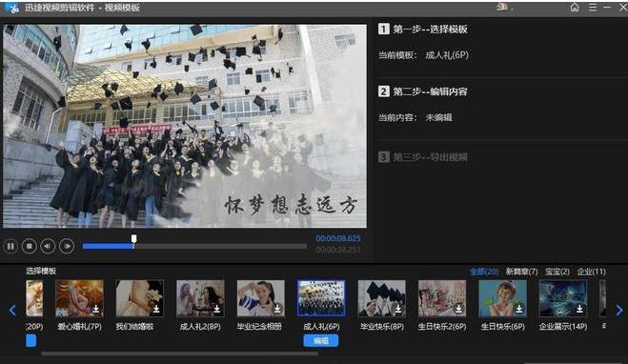628x364 pixels.
Task: Download the 企业展示(14P) template
Action: coord(579,309)
